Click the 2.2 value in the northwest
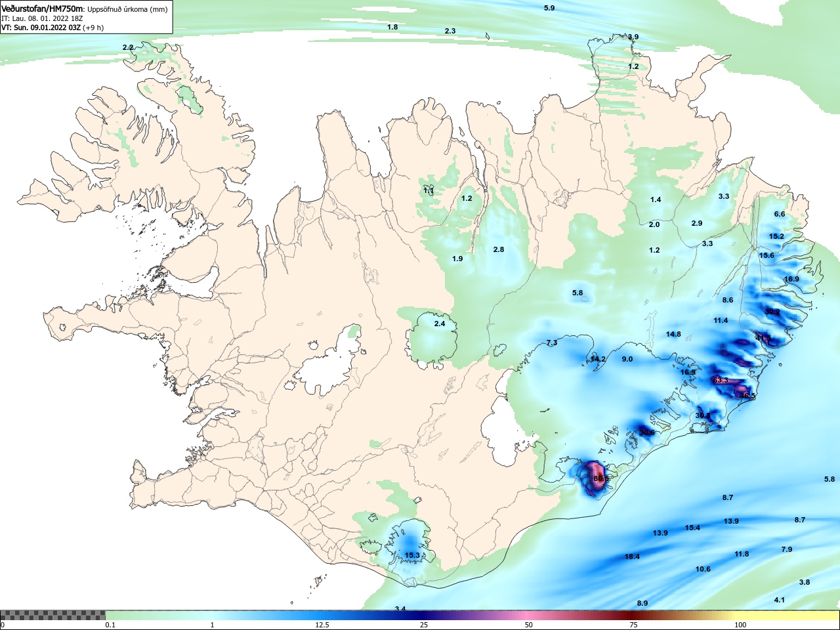This screenshot has height=630, width=840. (x=128, y=47)
